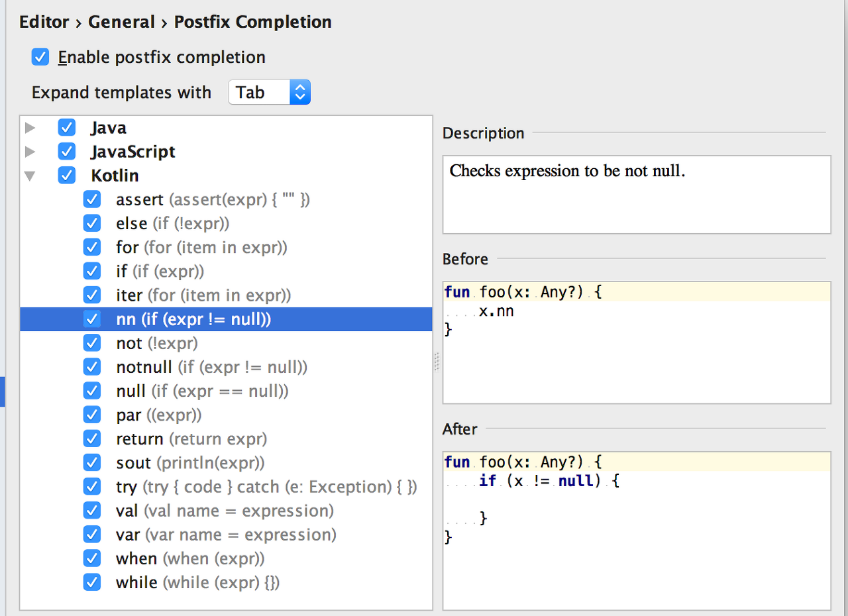
Task: Expand the JavaScript templates group
Action: point(30,152)
